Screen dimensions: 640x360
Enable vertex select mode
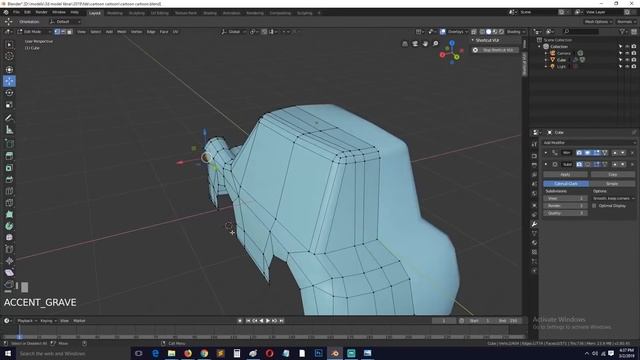click(57, 32)
